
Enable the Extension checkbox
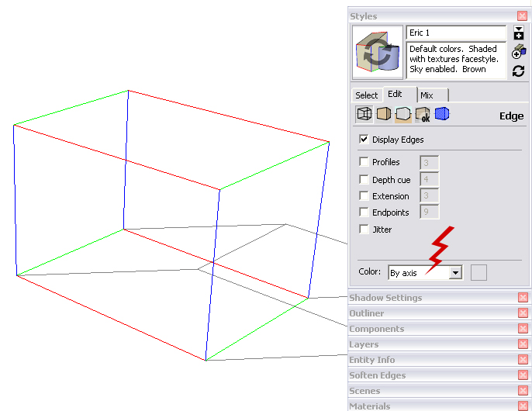click(x=364, y=195)
